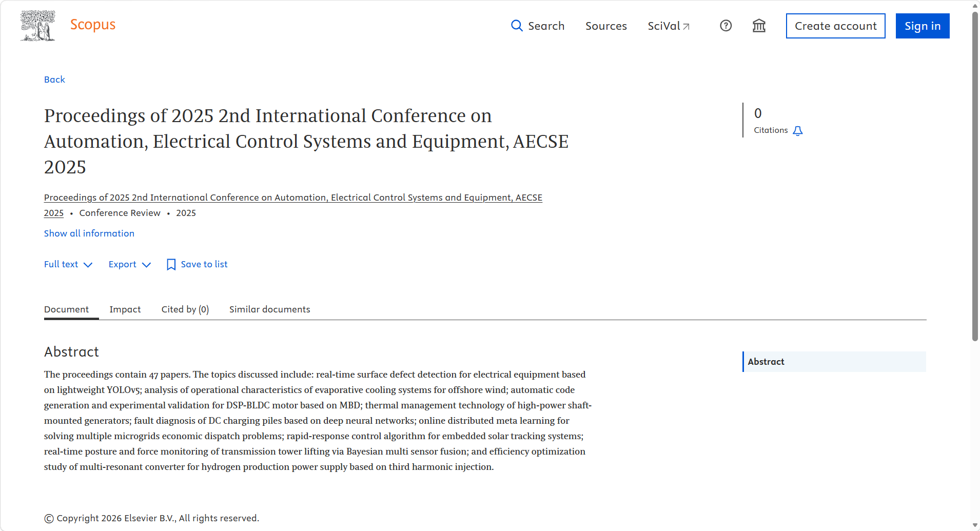
Task: Click the Elsevier tree logo
Action: [x=37, y=26]
